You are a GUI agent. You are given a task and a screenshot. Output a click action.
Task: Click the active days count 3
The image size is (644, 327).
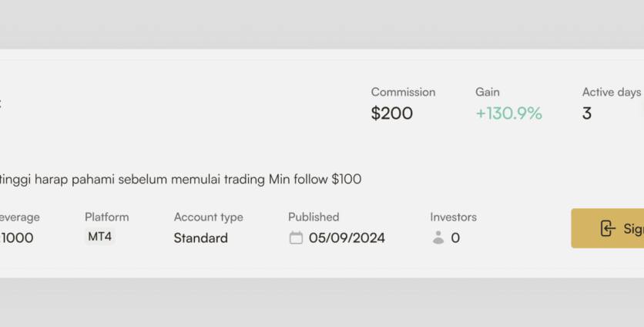(x=587, y=113)
